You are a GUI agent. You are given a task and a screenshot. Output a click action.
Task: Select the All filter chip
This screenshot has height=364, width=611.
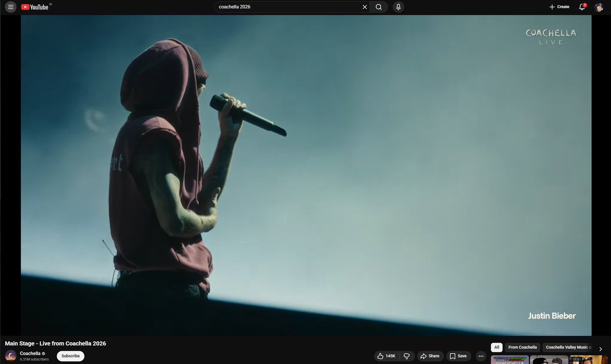(496, 347)
